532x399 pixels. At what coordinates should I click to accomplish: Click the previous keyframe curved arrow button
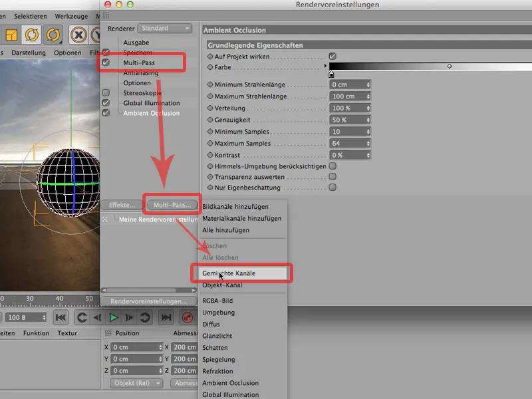pos(81,318)
